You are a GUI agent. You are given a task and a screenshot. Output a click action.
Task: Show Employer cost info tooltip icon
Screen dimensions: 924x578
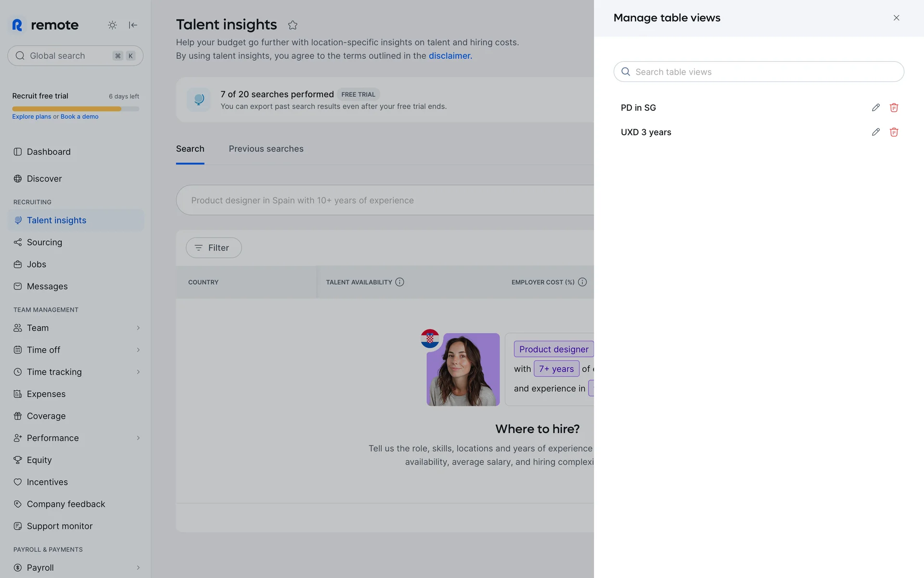click(582, 282)
